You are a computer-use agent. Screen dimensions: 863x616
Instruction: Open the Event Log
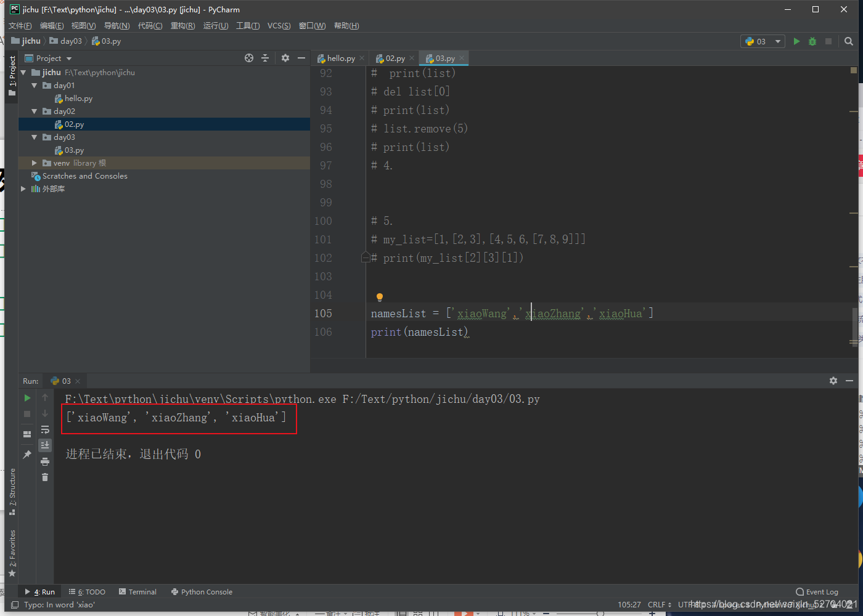coord(817,592)
